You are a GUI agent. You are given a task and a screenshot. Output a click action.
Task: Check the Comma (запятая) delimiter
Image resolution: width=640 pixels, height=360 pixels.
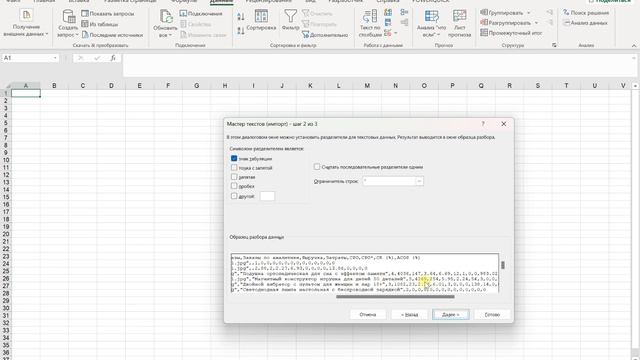[234, 177]
